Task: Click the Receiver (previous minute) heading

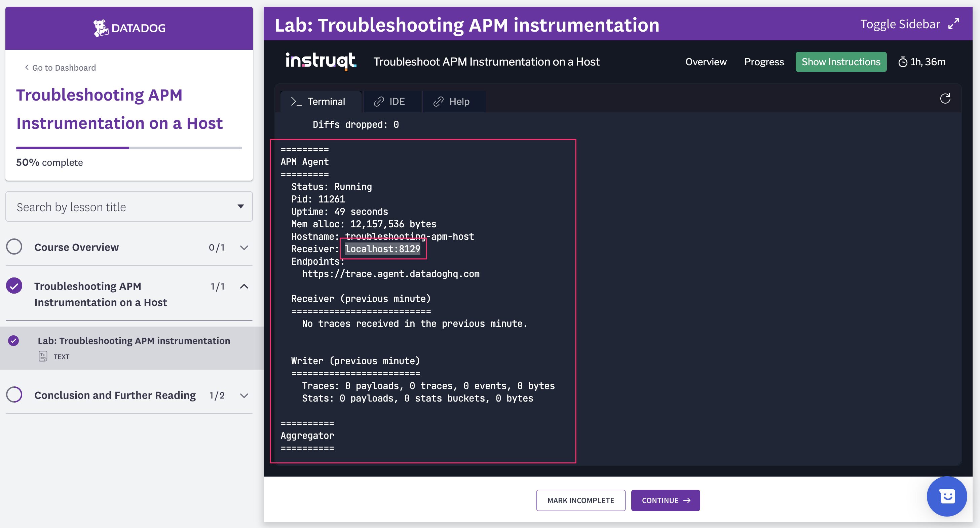Action: coord(361,299)
